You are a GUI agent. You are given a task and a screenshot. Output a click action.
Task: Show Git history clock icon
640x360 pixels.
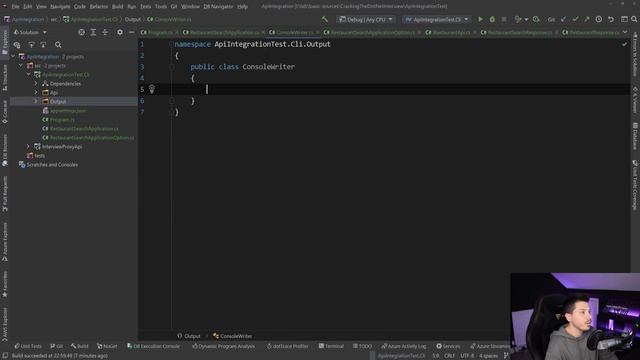coord(599,19)
